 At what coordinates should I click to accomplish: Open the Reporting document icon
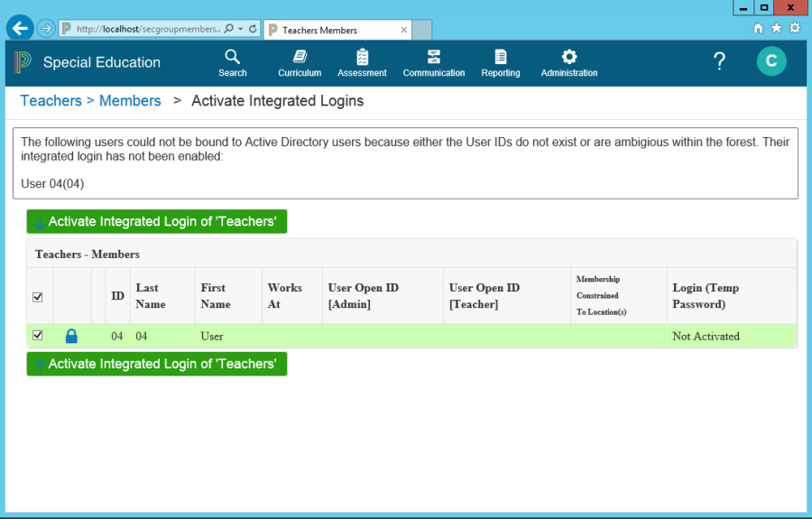500,57
